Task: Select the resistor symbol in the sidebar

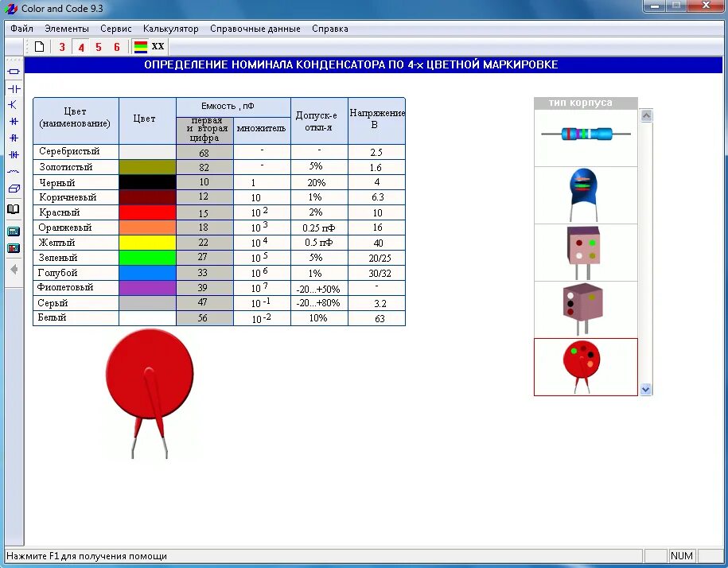Action: (14, 72)
